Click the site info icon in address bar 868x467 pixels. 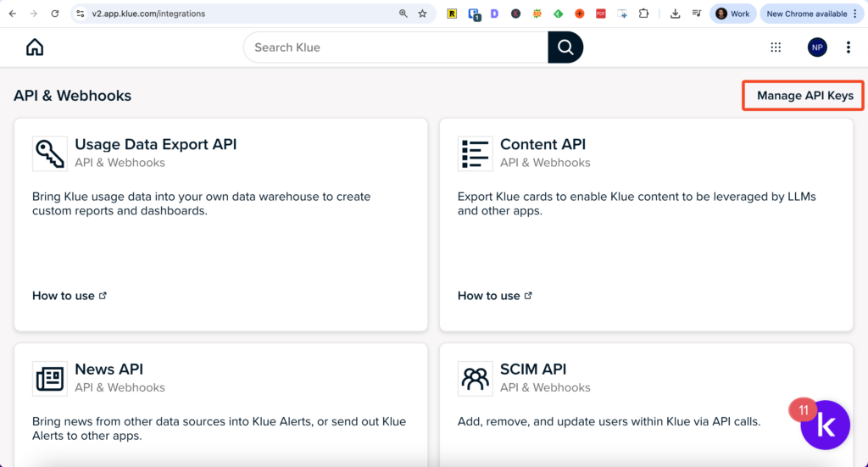pos(81,14)
